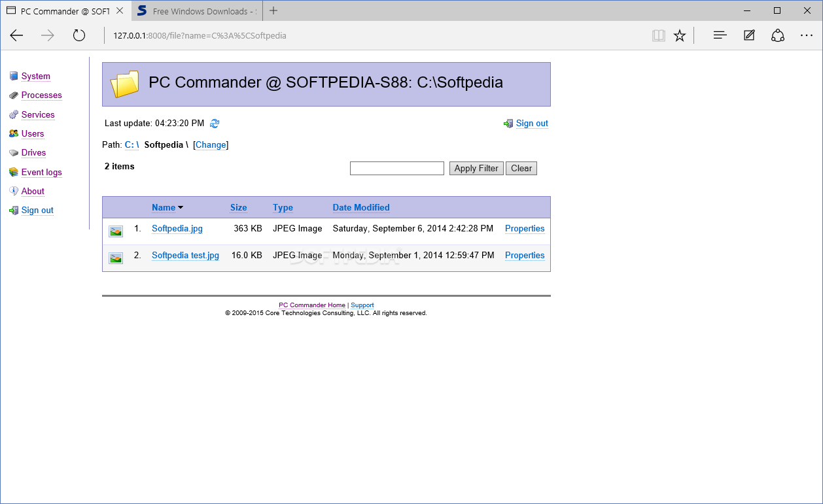This screenshot has width=823, height=504.
Task: Make a Web Note with pen icon
Action: [x=749, y=35]
